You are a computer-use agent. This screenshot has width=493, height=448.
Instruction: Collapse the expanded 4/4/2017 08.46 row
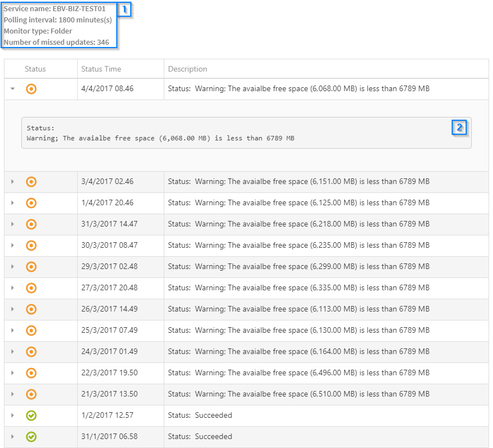click(x=12, y=89)
